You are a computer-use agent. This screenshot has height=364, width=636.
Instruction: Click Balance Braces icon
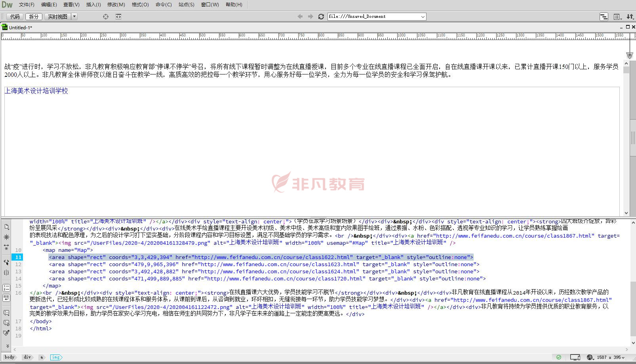tap(6, 273)
